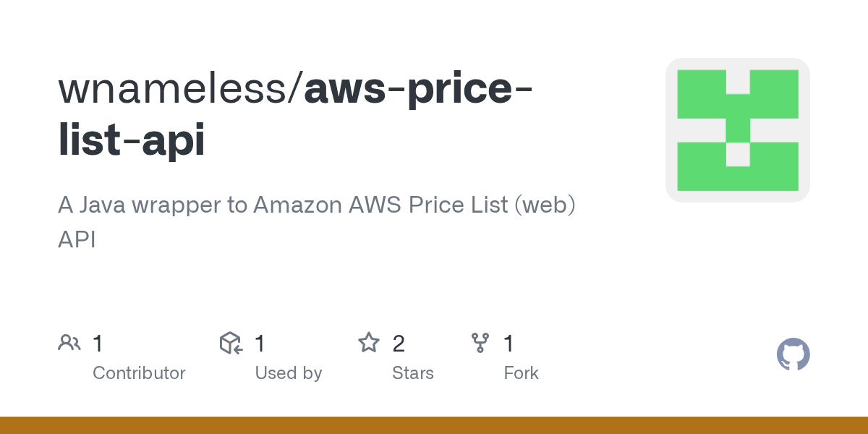Click the brown language color bar
Image resolution: width=868 pixels, height=434 pixels.
(x=434, y=425)
